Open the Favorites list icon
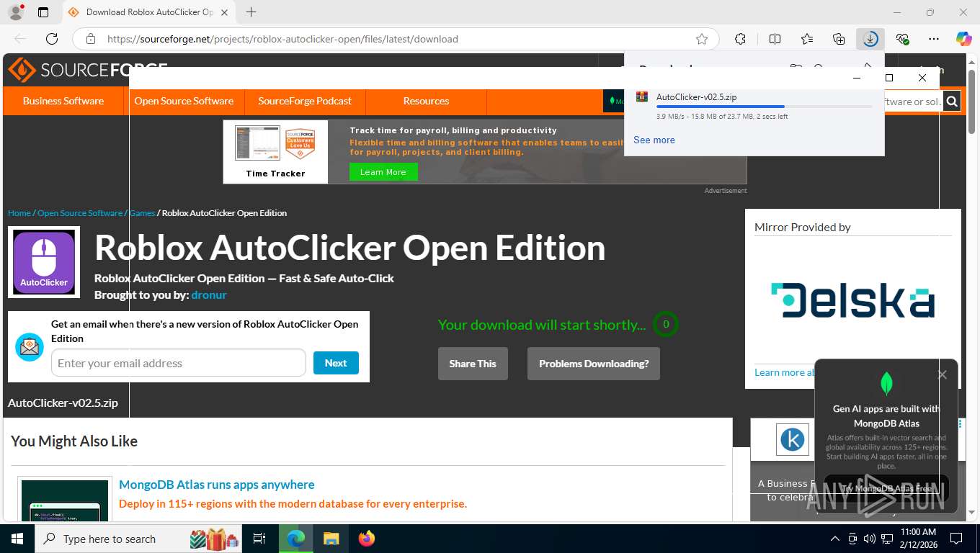The height and width of the screenshot is (553, 980). 807,39
